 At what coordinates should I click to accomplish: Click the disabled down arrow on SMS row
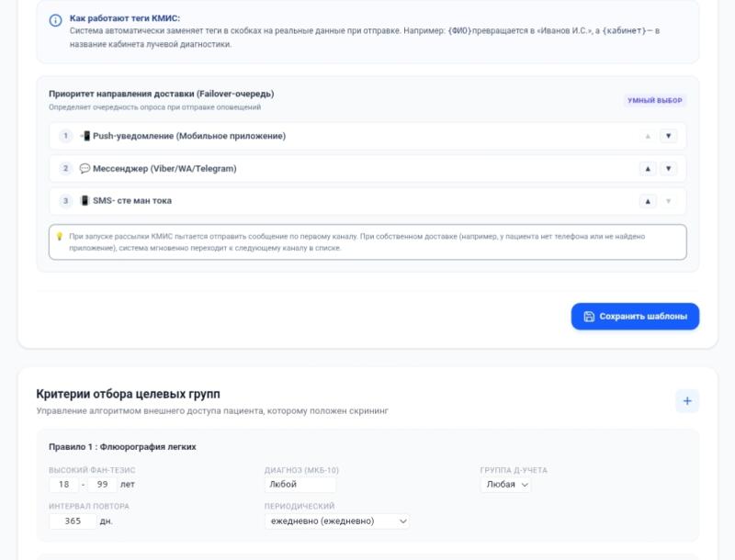coord(669,201)
